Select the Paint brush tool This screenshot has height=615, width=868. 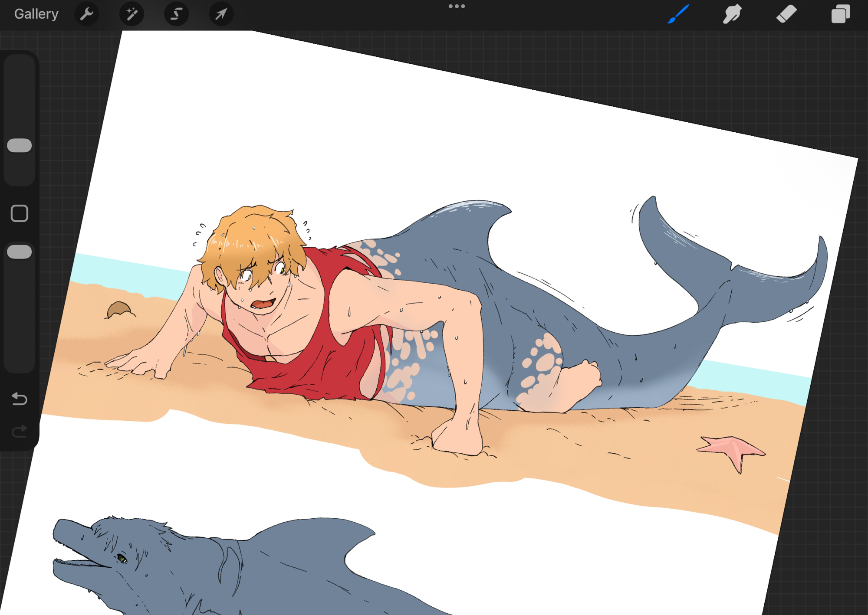tap(678, 14)
